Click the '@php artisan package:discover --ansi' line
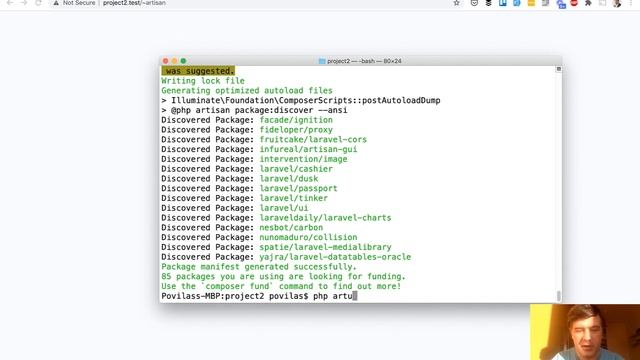 [254, 110]
